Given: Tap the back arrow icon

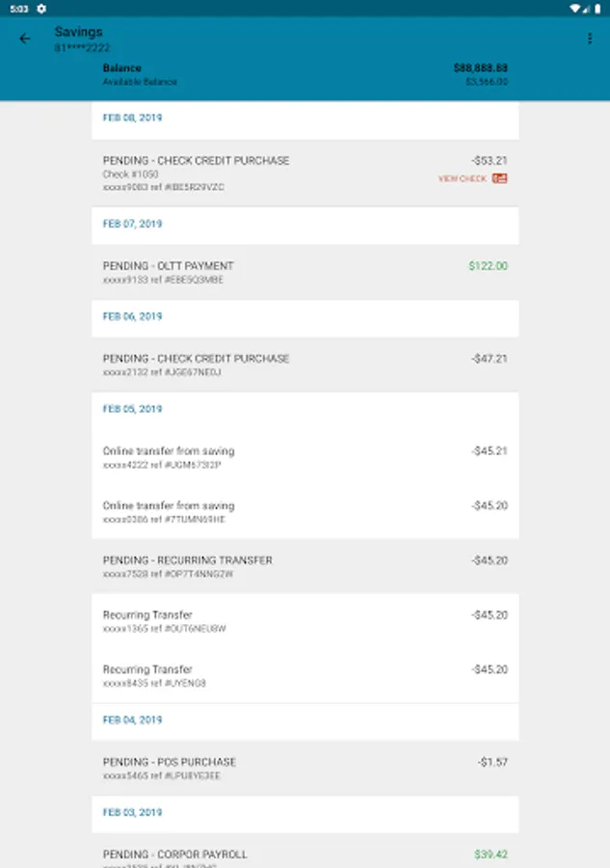Looking at the screenshot, I should pyautogui.click(x=25, y=39).
